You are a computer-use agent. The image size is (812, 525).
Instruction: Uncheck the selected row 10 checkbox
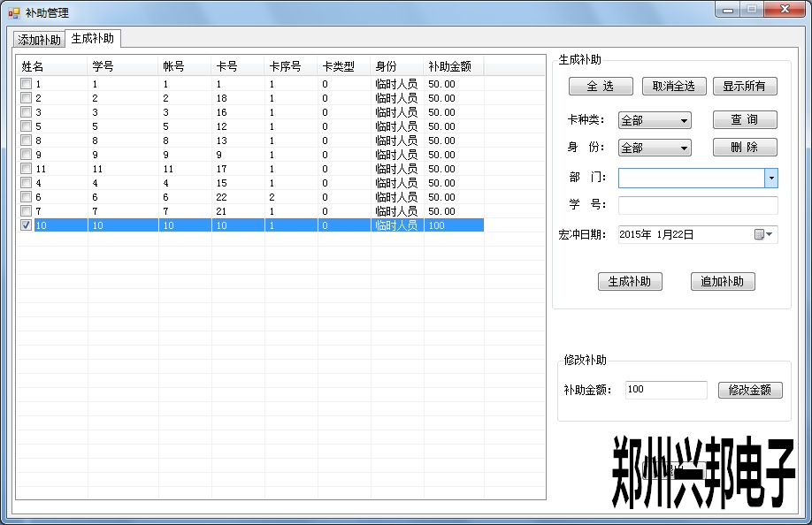coord(27,225)
